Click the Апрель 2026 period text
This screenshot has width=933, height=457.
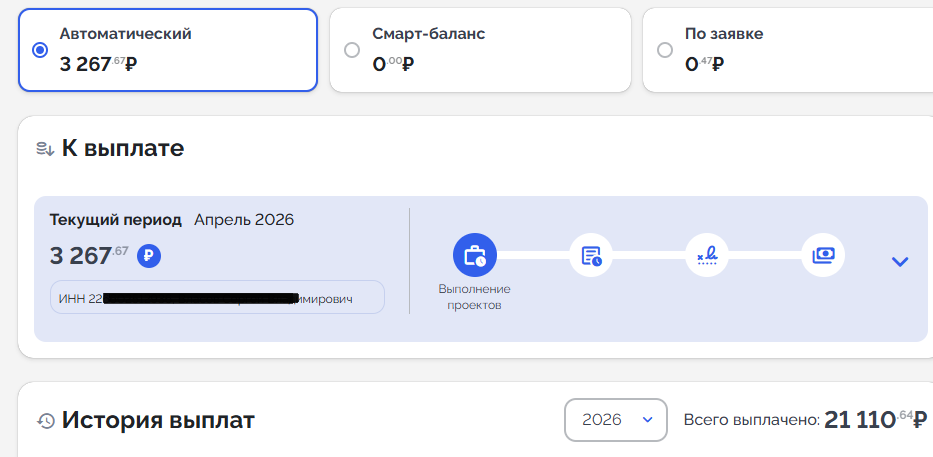tap(244, 220)
